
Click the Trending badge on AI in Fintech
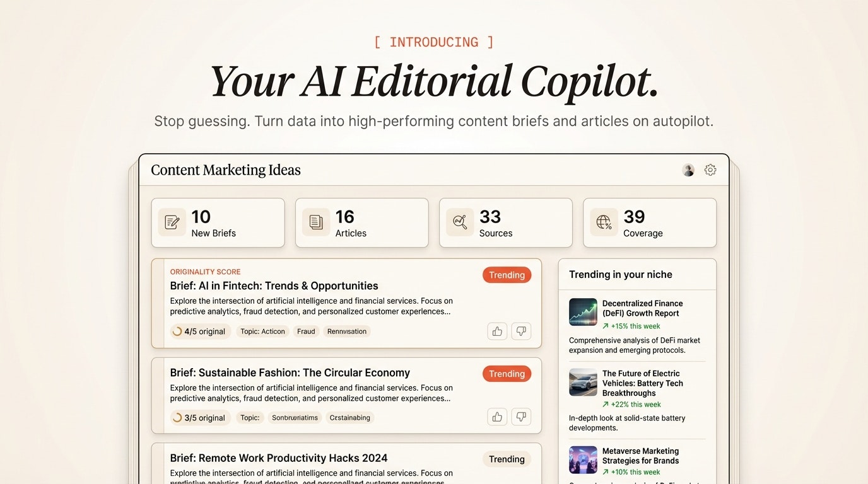click(x=507, y=275)
